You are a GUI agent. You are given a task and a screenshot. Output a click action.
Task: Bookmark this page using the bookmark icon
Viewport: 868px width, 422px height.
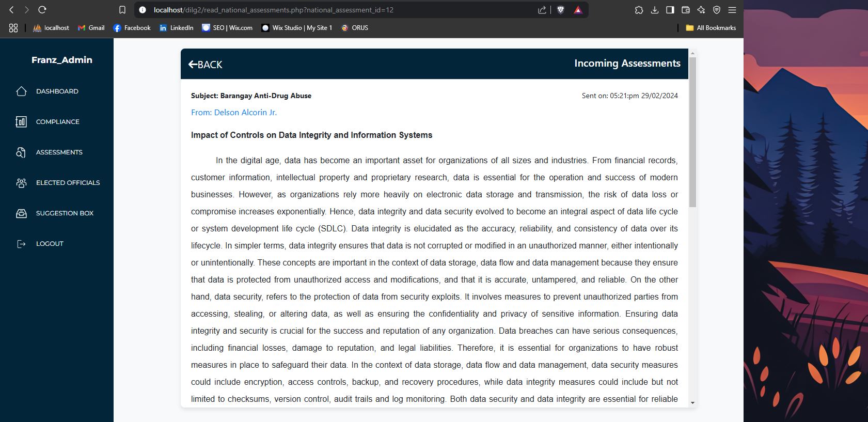[122, 10]
